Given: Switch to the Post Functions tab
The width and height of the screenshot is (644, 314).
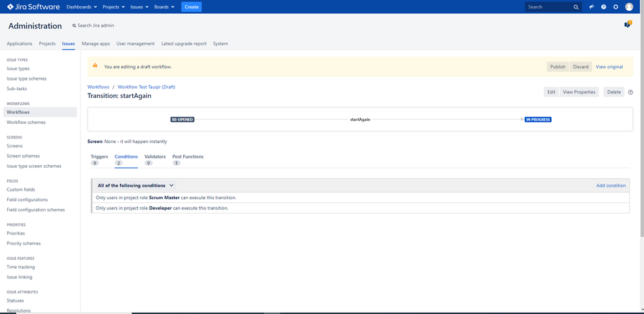Looking at the screenshot, I should coord(188,159).
